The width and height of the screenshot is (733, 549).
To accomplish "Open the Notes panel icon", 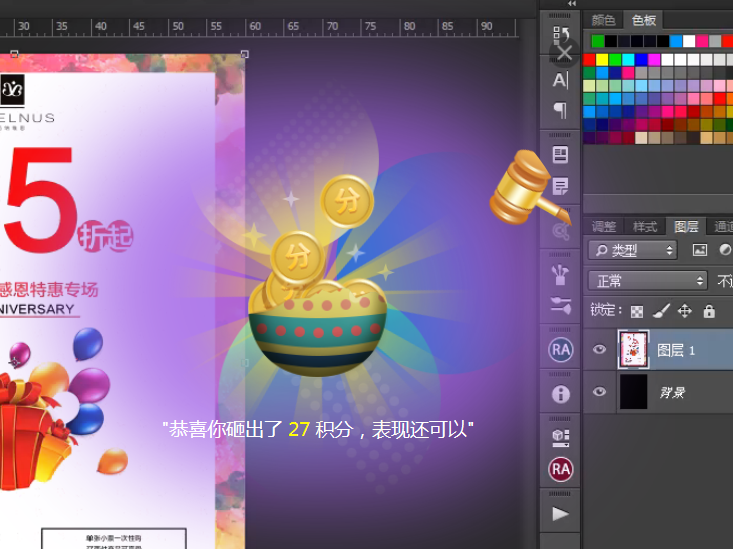I will pyautogui.click(x=560, y=186).
